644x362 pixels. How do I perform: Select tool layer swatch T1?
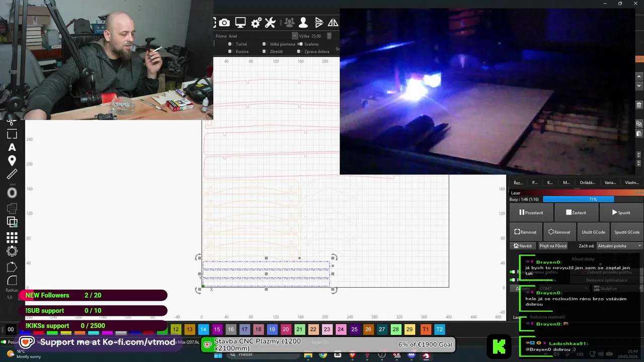tap(426, 329)
